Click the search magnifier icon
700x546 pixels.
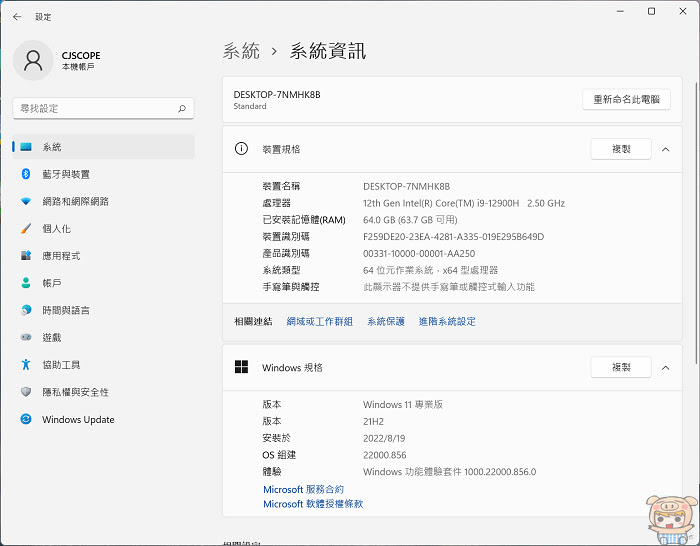[182, 108]
